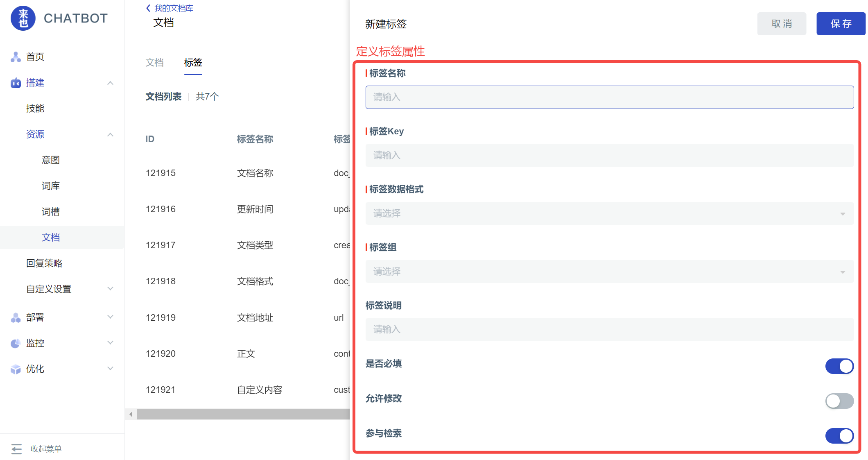868x460 pixels.
Task: Click the 文档名称 table cell
Action: pos(255,173)
